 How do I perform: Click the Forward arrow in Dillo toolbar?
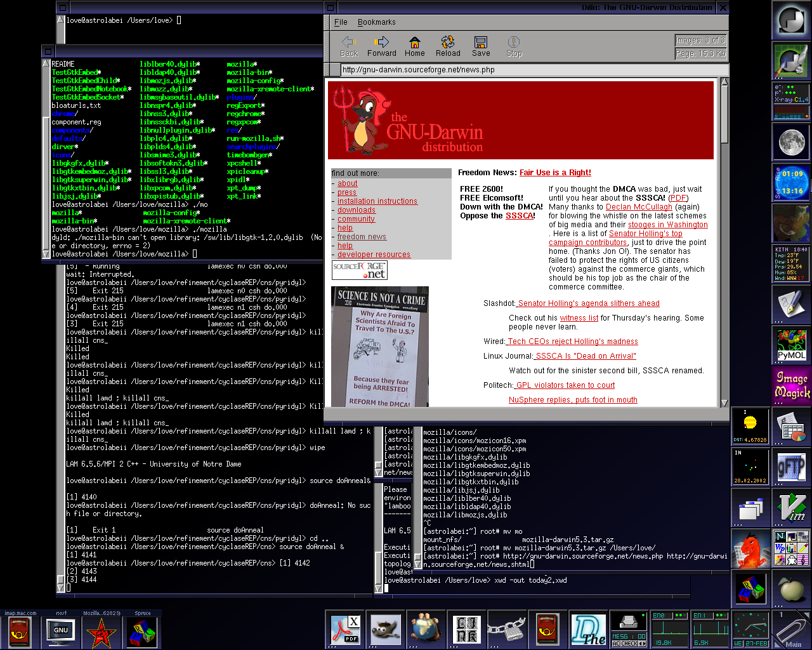tap(381, 47)
